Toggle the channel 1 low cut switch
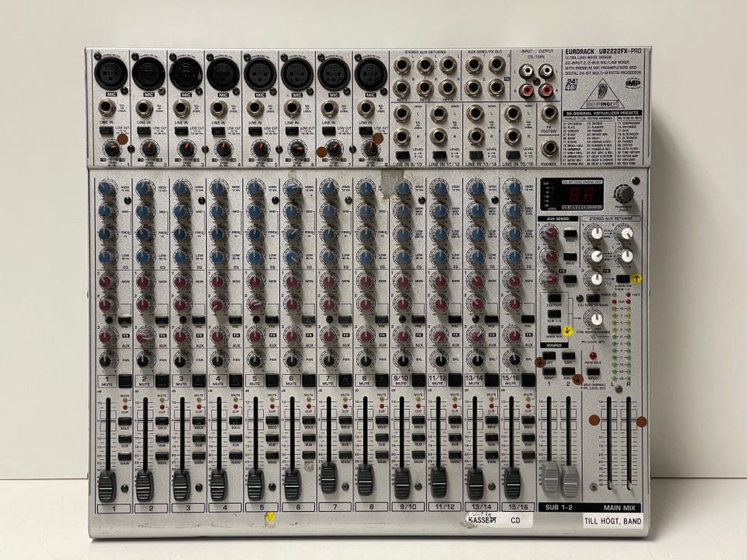The height and width of the screenshot is (560, 747). [107, 130]
